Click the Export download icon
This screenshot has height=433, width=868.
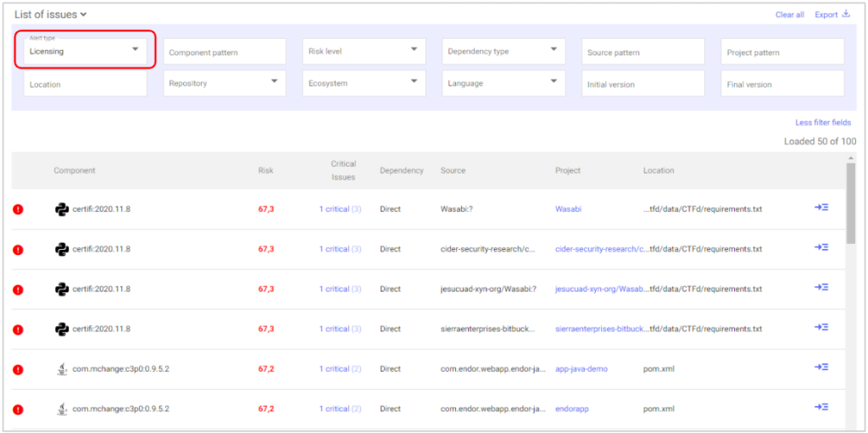[x=845, y=14]
